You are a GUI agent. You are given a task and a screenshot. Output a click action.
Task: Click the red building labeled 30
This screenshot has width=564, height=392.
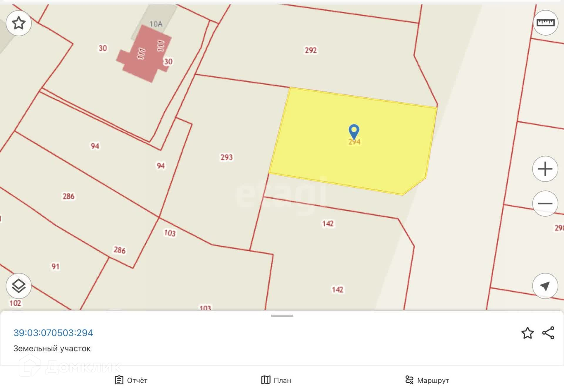coord(144,54)
